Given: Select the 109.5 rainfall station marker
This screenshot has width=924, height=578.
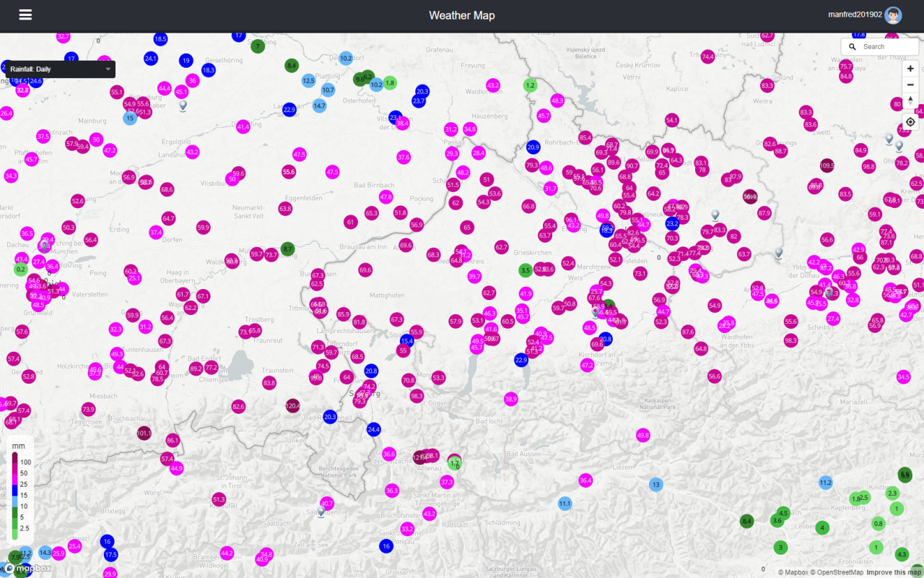Looking at the screenshot, I should click(827, 165).
